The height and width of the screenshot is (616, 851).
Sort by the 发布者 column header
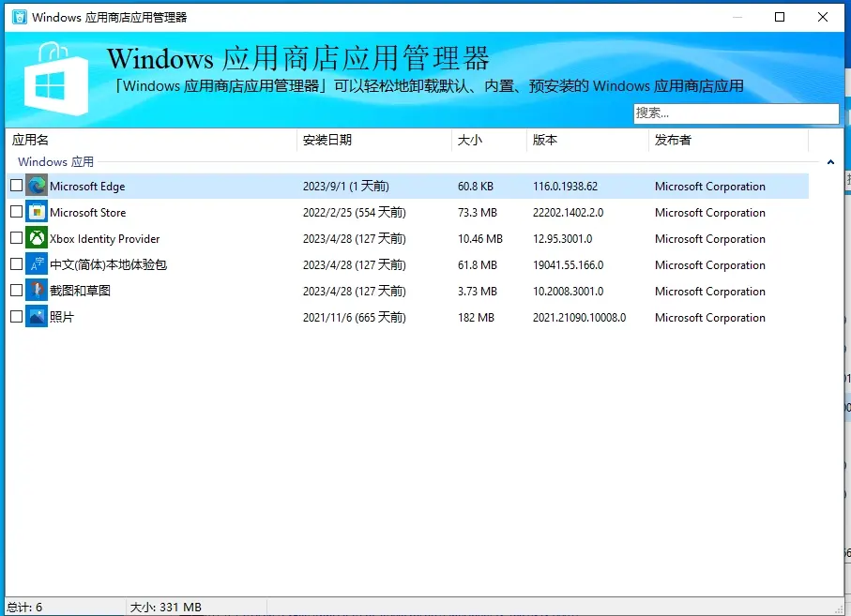[728, 140]
